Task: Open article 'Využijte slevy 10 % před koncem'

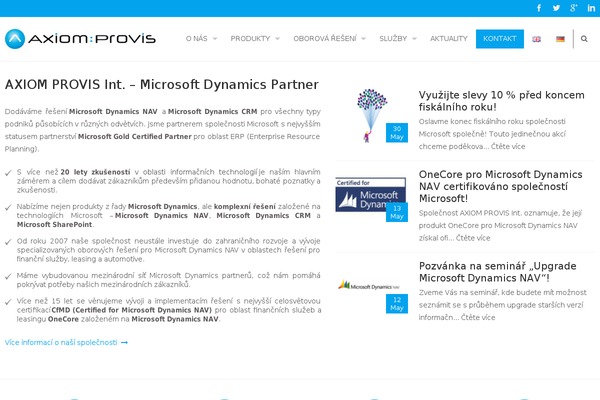Action: pos(501,101)
